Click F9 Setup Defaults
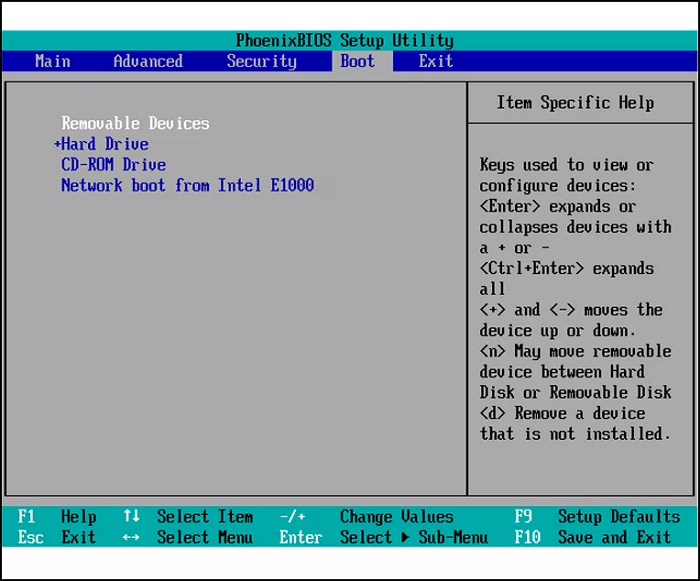The height and width of the screenshot is (581, 700). tap(598, 517)
